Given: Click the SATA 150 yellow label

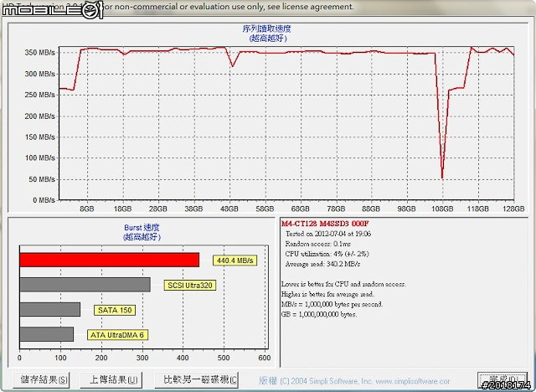Looking at the screenshot, I should pyautogui.click(x=113, y=310).
